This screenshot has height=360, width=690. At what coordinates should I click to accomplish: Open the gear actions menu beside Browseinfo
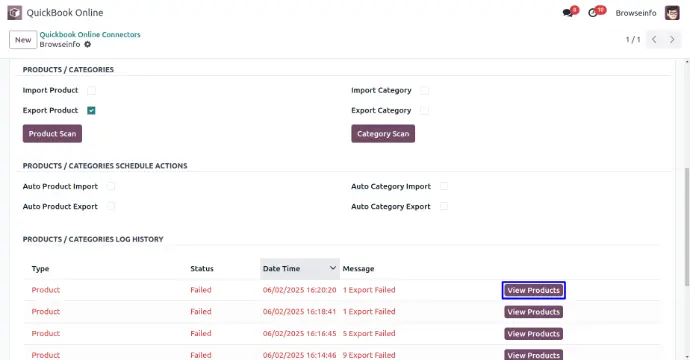pos(88,44)
